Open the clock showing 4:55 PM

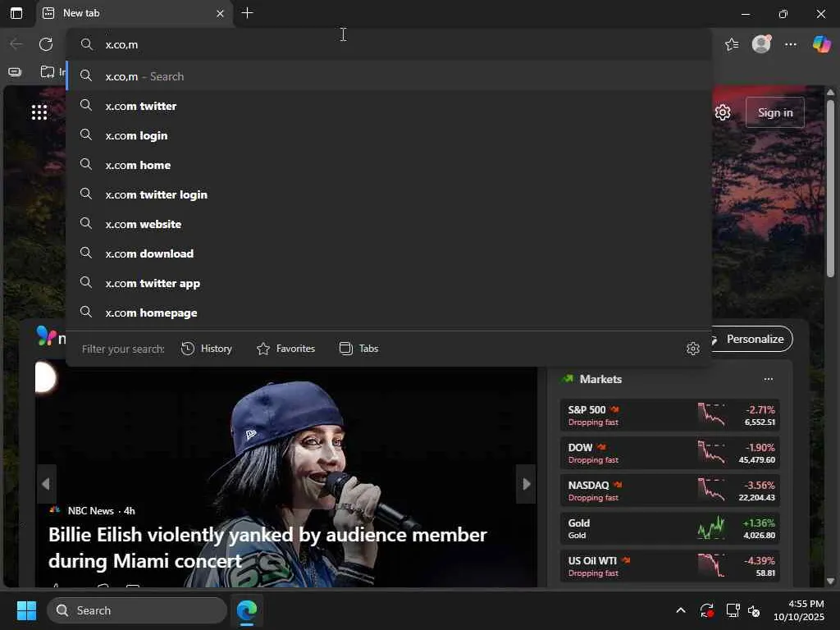click(798, 610)
